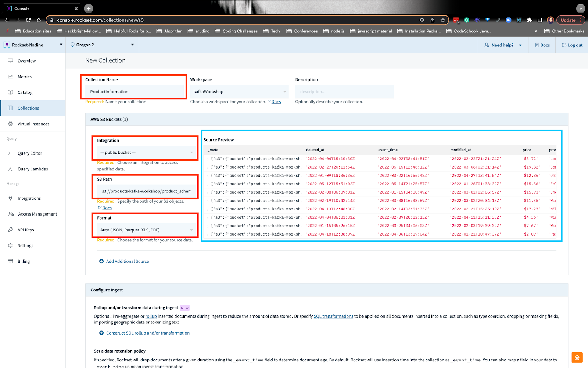Click the Description input field
The width and height of the screenshot is (588, 368).
[344, 92]
